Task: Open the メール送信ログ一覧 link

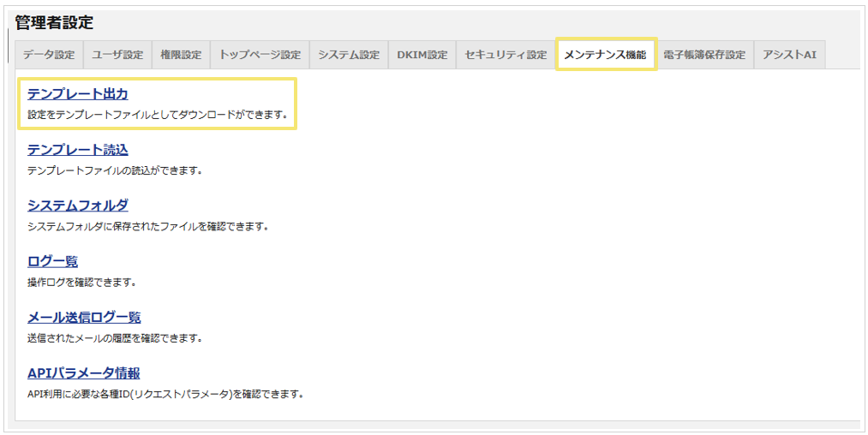Action: [84, 318]
